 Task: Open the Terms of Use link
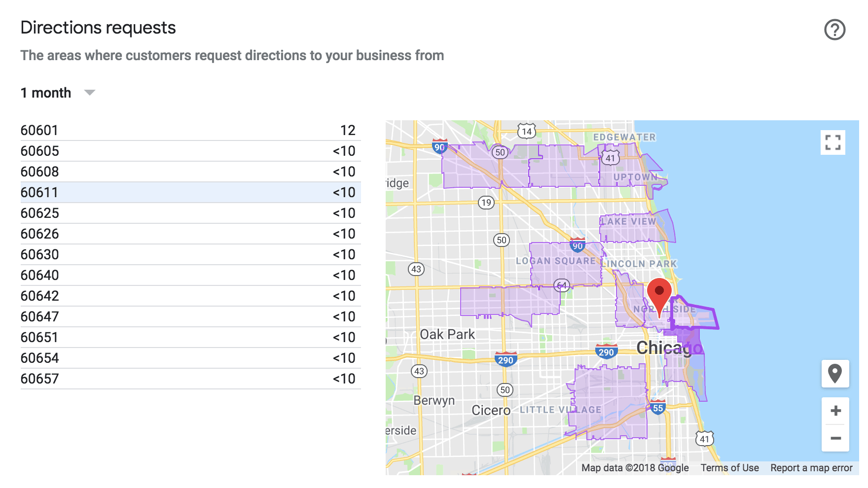730,468
